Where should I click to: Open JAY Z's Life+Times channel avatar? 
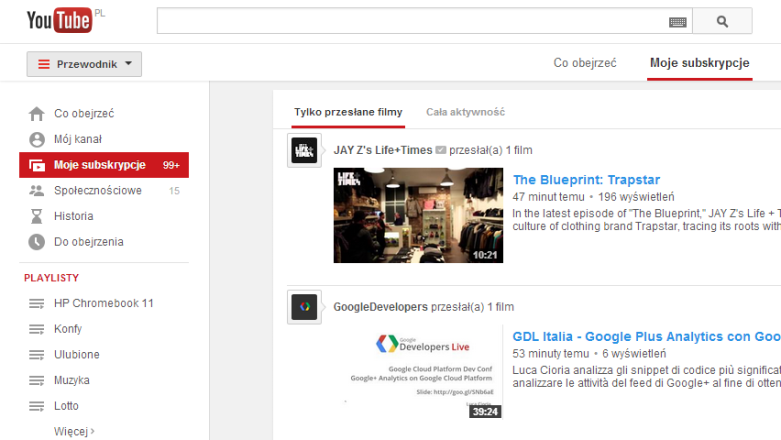pyautogui.click(x=304, y=150)
